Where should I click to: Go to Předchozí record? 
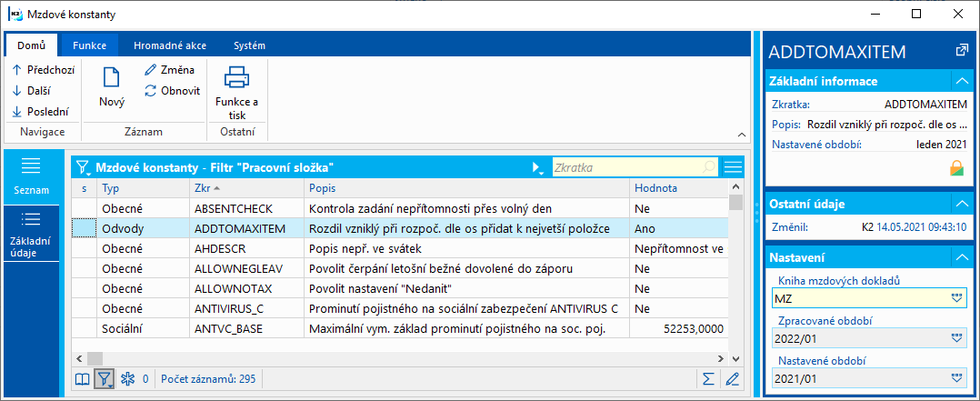tap(45, 69)
